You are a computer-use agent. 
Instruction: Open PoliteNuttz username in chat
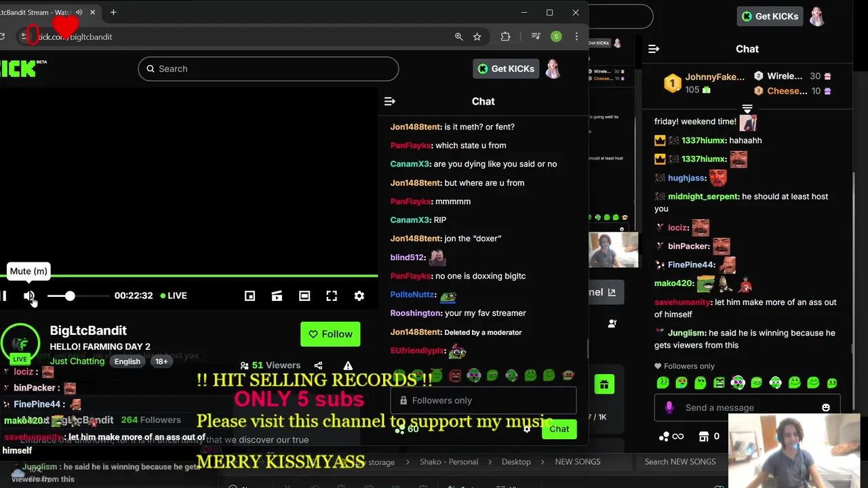pos(413,295)
